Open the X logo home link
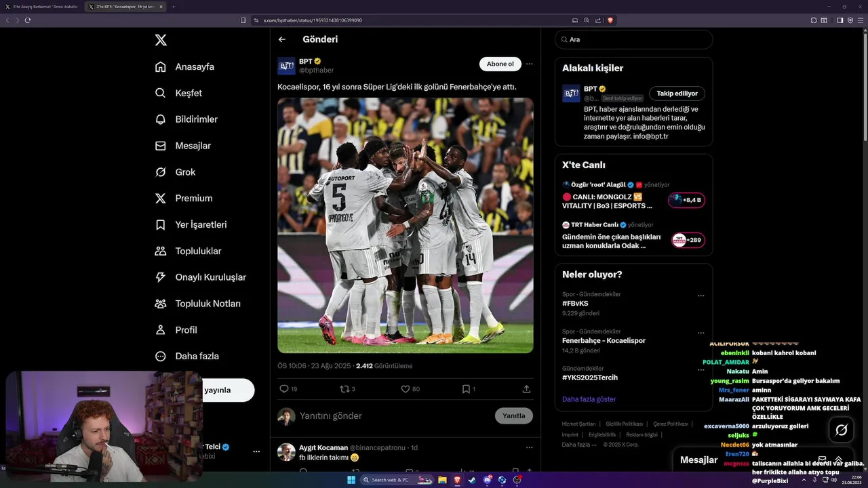 coord(161,40)
